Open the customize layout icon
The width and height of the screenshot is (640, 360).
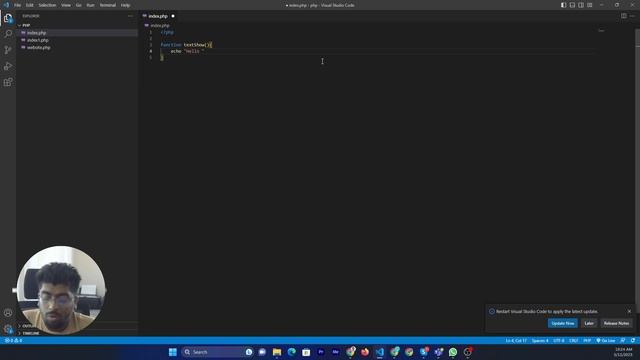tap(590, 5)
